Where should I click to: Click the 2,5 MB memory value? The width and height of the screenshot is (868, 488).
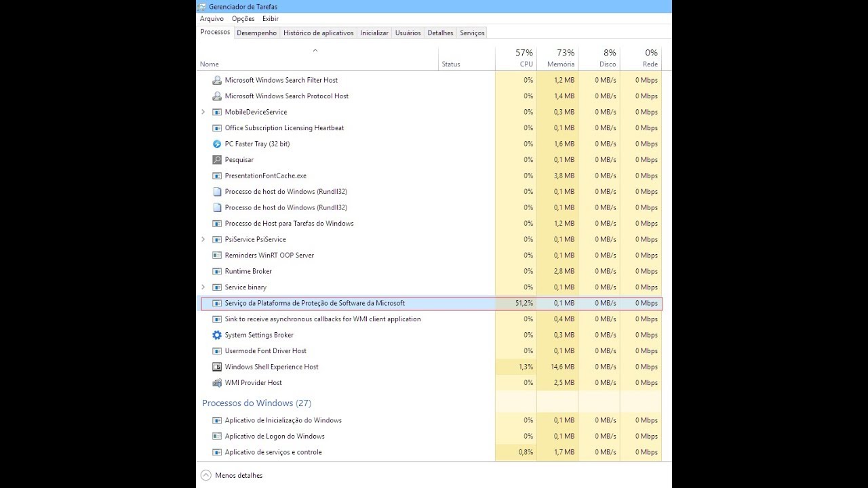[x=565, y=383]
